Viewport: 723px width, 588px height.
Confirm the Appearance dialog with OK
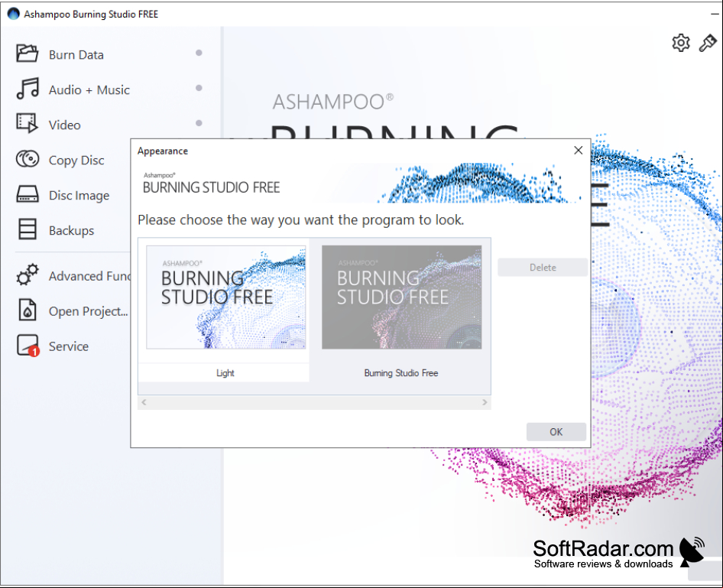pos(556,432)
